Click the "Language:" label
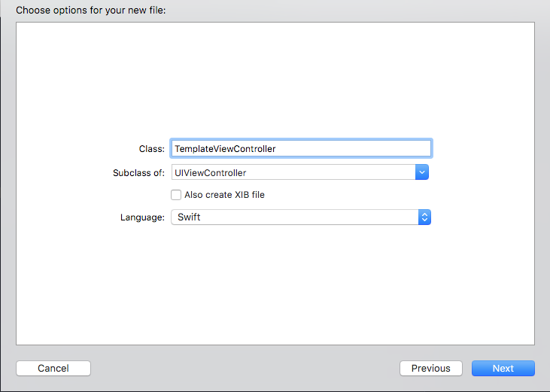This screenshot has width=550, height=392. pos(142,217)
